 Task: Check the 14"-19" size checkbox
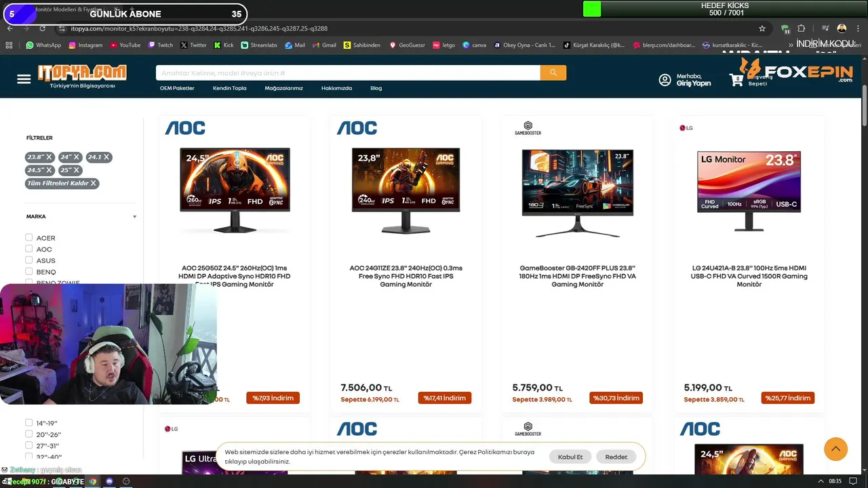point(28,422)
